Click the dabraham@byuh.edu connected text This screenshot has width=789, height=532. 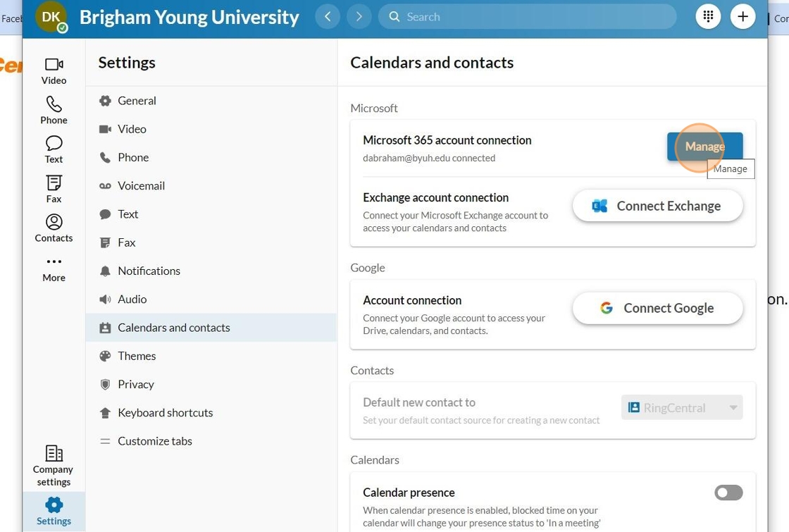(x=429, y=158)
